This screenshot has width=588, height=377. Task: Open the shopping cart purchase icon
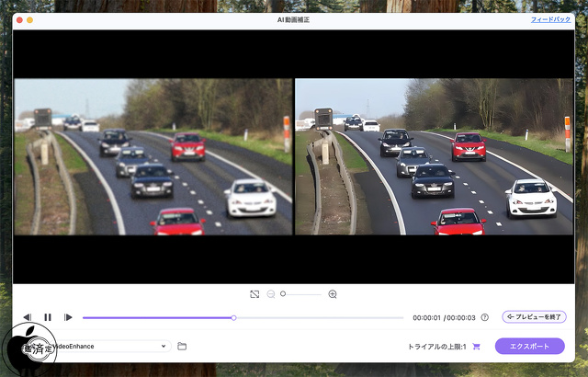tap(476, 347)
